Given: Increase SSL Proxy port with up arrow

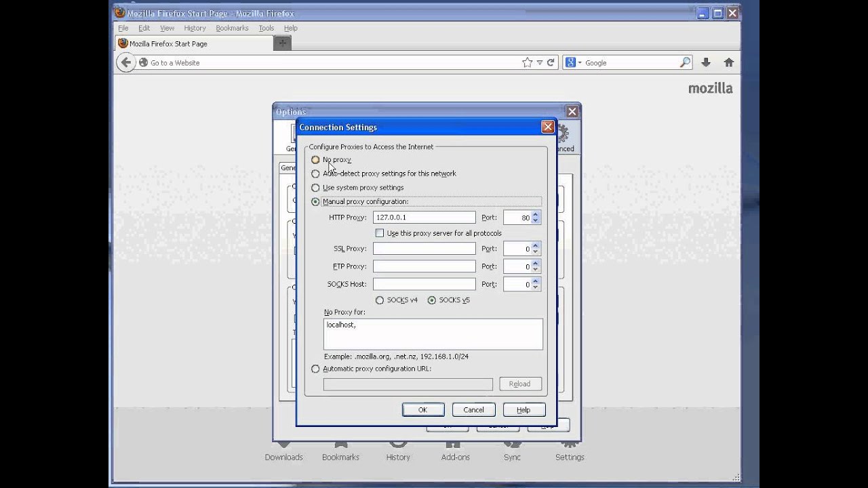Looking at the screenshot, I should [536, 246].
